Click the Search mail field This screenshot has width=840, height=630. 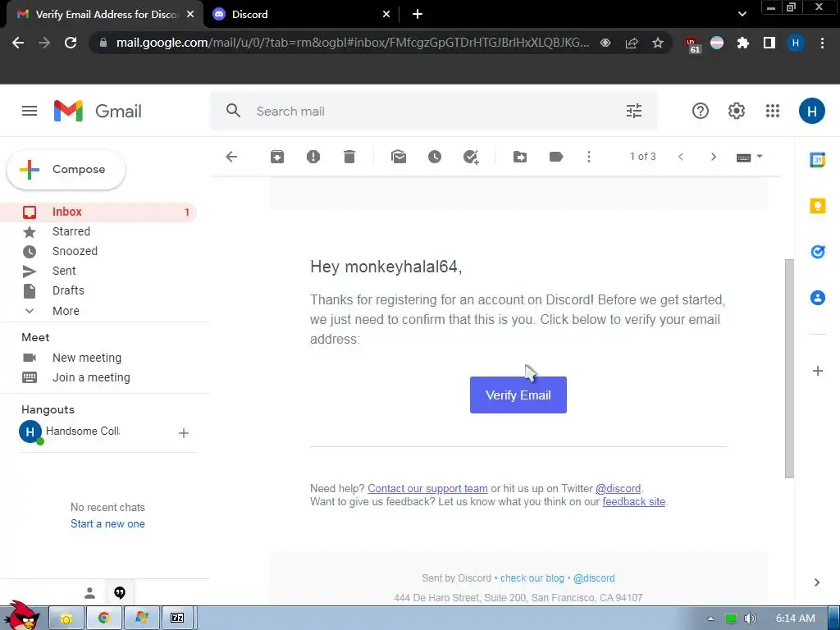pos(434,111)
